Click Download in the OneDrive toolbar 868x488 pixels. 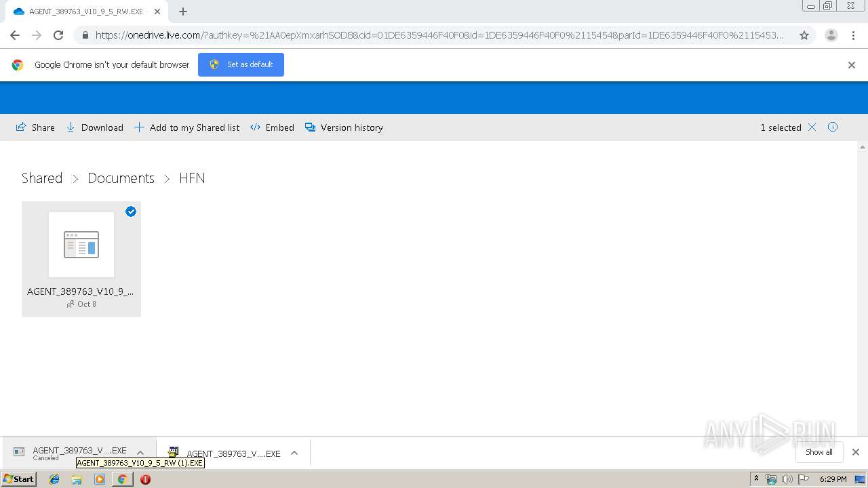coord(94,127)
